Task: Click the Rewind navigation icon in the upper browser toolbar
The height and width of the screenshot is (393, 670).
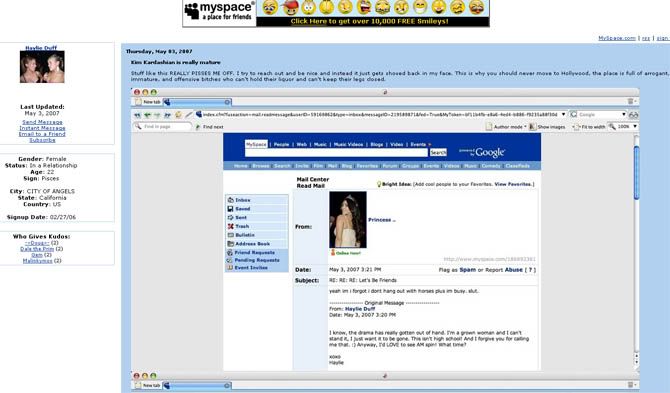Action: point(137,115)
